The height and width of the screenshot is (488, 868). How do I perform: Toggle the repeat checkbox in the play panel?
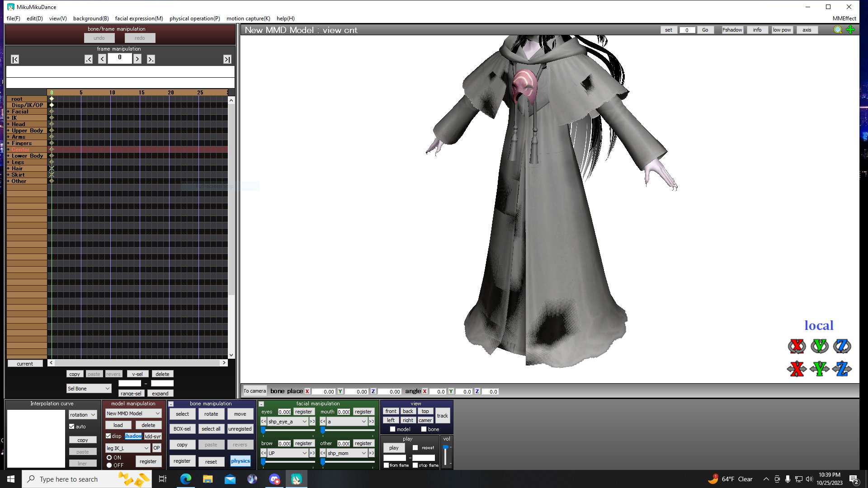click(x=415, y=447)
